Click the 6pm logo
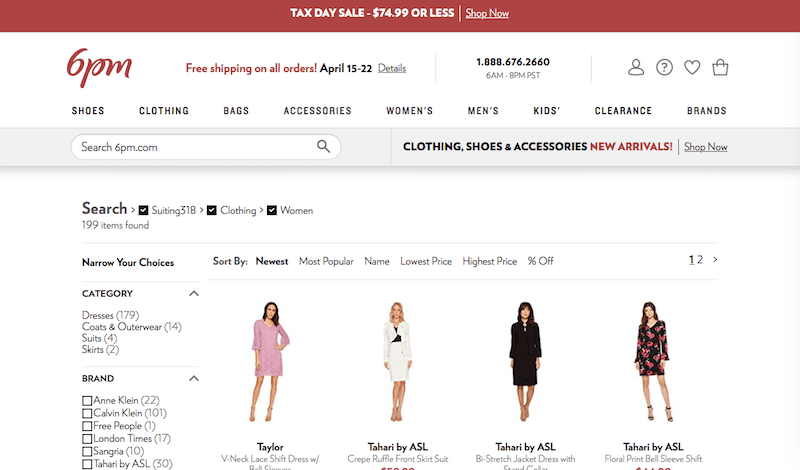 click(x=99, y=68)
